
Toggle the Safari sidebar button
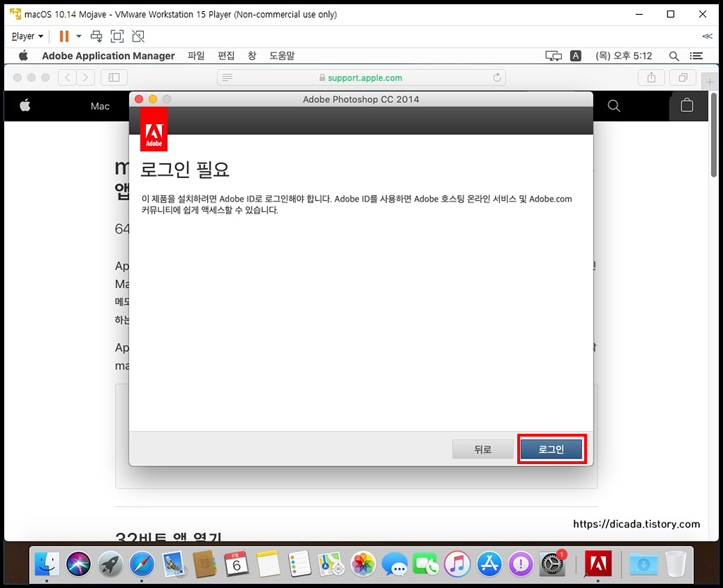pos(114,77)
